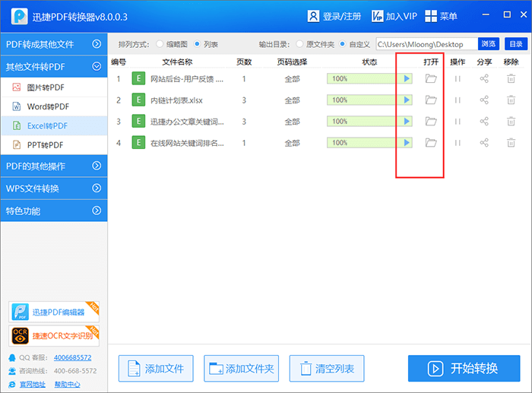Click 全部 page selection for row 1
This screenshot has width=532, height=393.
coord(292,79)
